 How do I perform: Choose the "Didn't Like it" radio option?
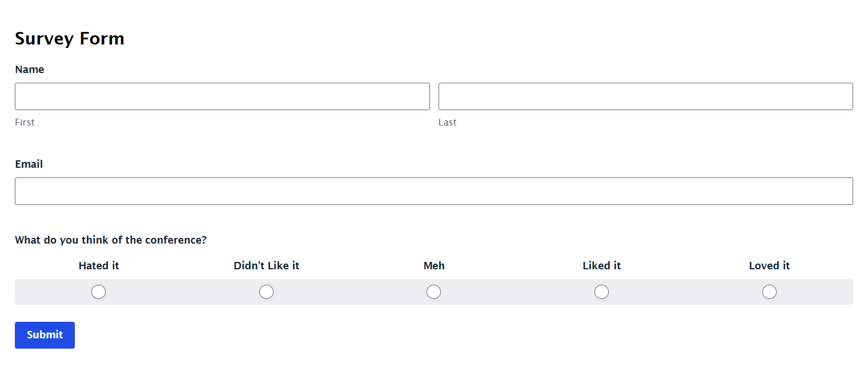267,292
